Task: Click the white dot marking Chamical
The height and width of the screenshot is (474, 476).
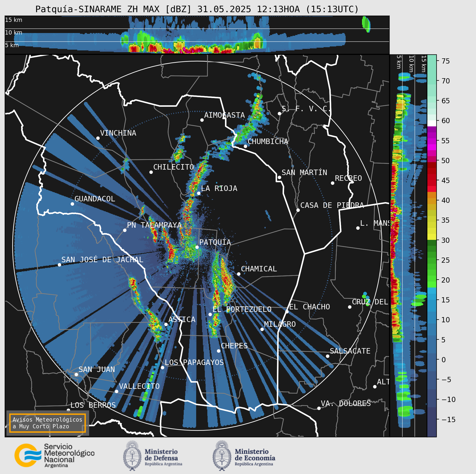Action: coord(239,274)
